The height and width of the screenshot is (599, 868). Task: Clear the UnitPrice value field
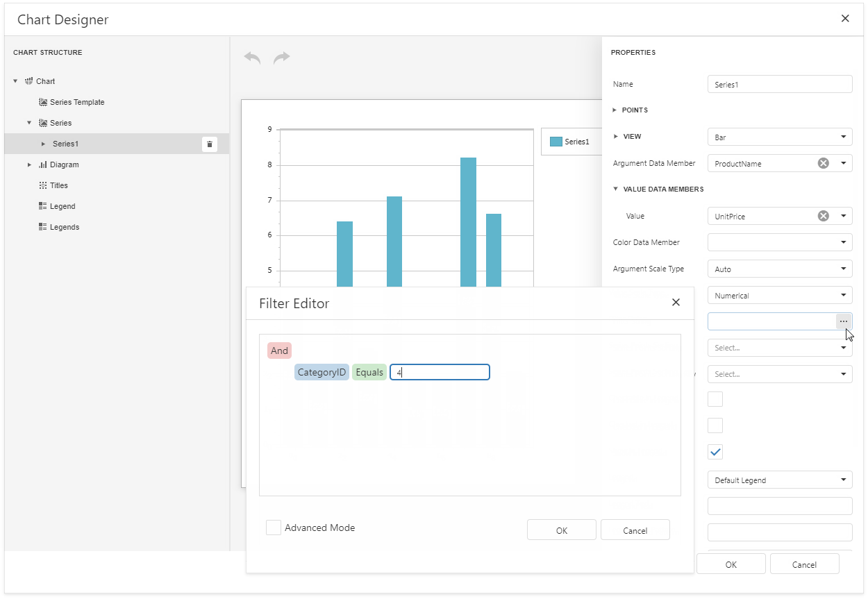click(824, 216)
